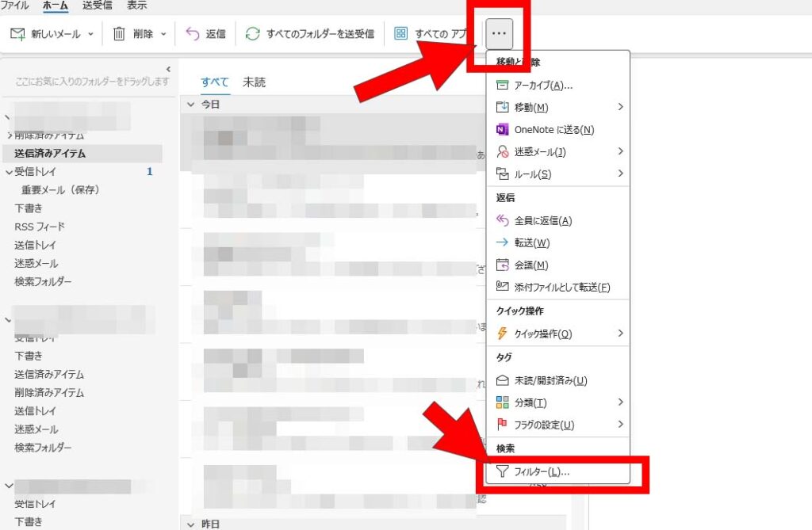Select the Reply All (全員に返信) icon
This screenshot has width=812, height=530.
[502, 221]
